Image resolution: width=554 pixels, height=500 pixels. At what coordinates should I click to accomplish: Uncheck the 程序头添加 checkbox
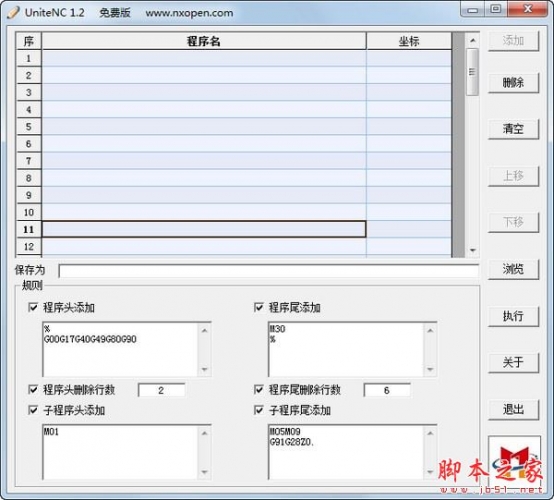click(x=33, y=307)
